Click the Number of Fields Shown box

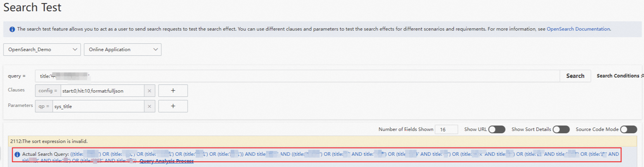(446, 129)
